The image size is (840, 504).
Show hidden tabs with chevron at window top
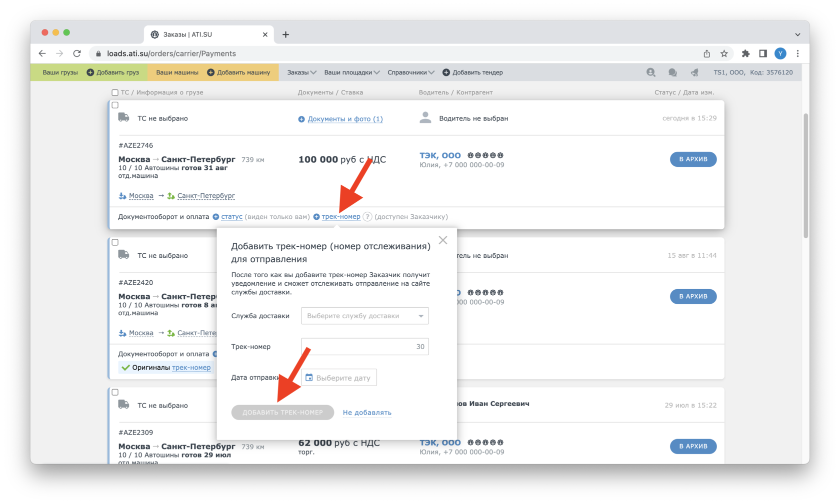pyautogui.click(x=797, y=34)
